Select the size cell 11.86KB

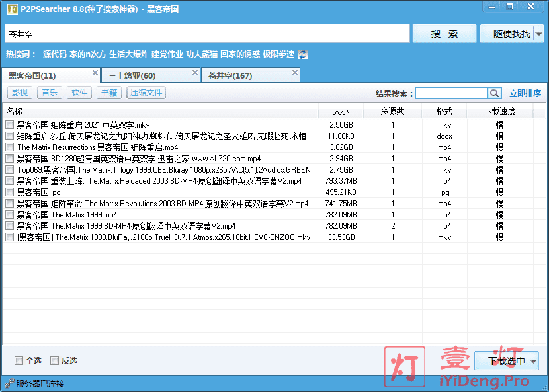coord(341,136)
